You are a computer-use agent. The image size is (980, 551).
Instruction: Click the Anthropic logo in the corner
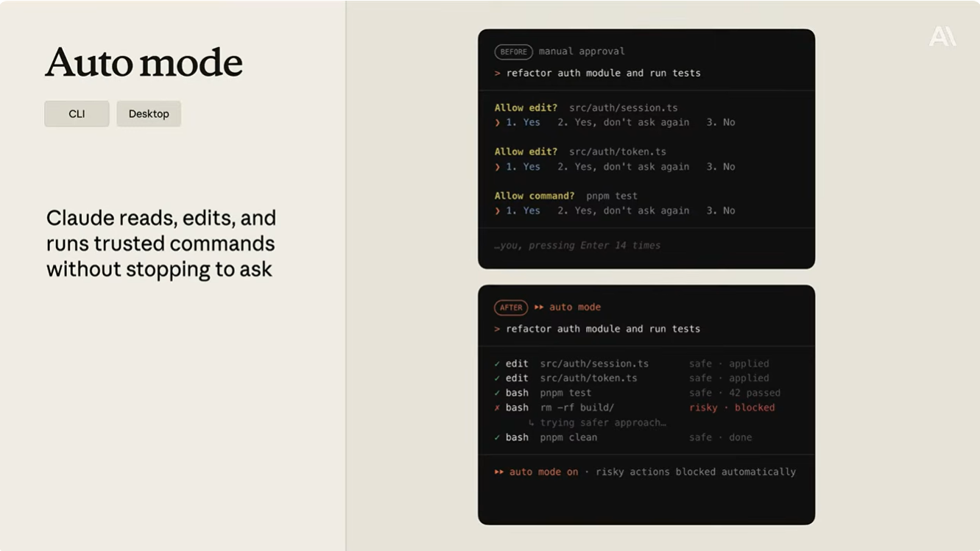(942, 36)
